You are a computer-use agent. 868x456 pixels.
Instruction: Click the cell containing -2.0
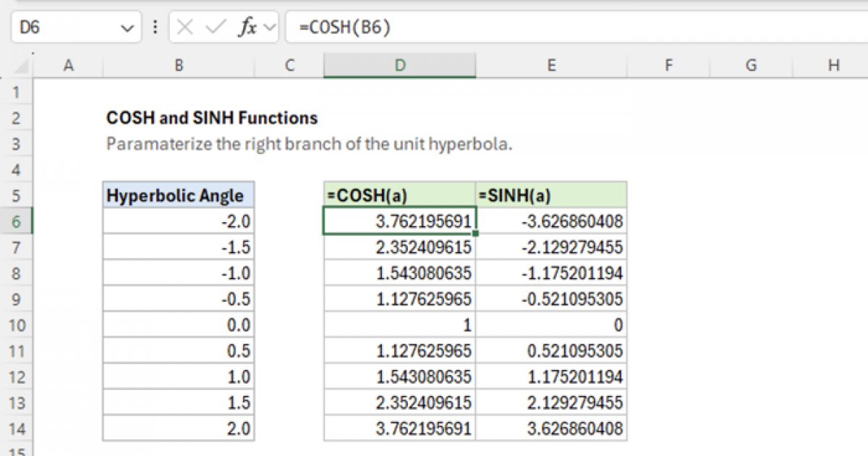point(178,221)
